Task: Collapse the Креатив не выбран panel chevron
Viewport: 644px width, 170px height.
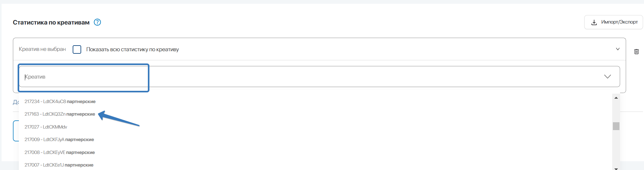Action: pyautogui.click(x=618, y=49)
